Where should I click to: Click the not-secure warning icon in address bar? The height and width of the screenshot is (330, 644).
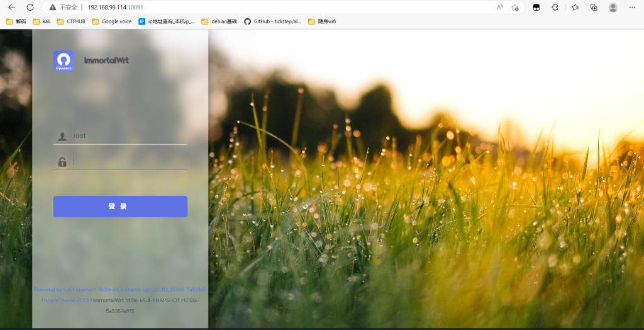click(53, 8)
